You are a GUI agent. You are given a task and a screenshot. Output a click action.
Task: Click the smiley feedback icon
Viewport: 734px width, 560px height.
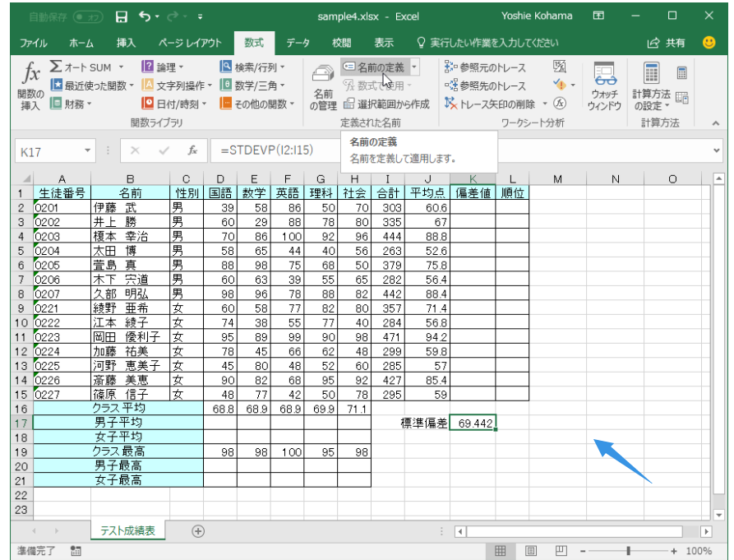(709, 43)
